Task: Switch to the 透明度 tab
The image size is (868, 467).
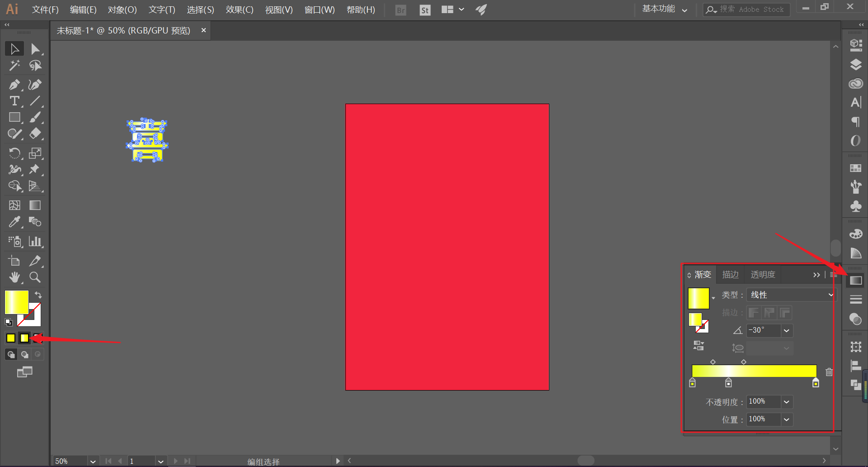Action: tap(763, 275)
